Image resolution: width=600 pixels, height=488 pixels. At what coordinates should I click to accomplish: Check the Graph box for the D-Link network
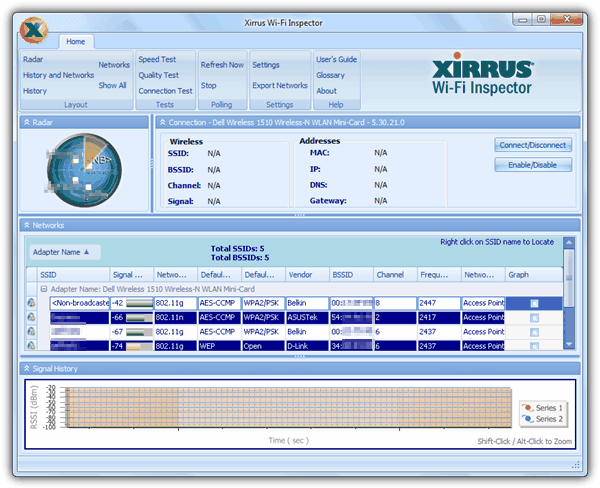[534, 345]
